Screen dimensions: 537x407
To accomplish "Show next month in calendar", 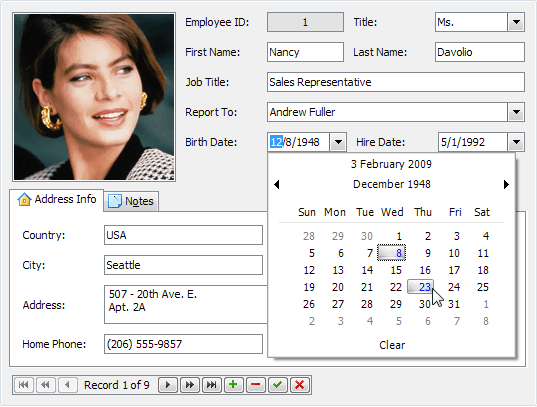I will tap(506, 184).
